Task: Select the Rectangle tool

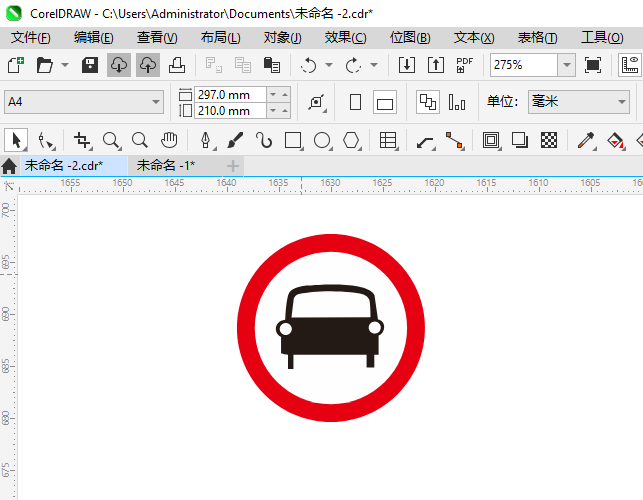Action: 293,141
